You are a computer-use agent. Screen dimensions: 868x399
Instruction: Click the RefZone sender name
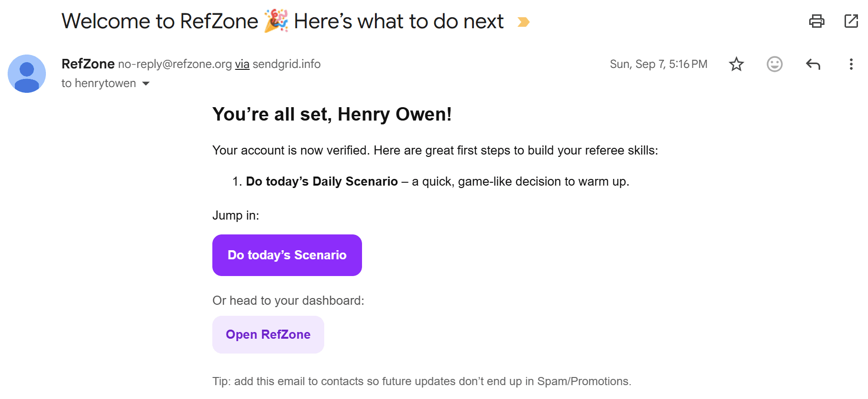(x=88, y=64)
